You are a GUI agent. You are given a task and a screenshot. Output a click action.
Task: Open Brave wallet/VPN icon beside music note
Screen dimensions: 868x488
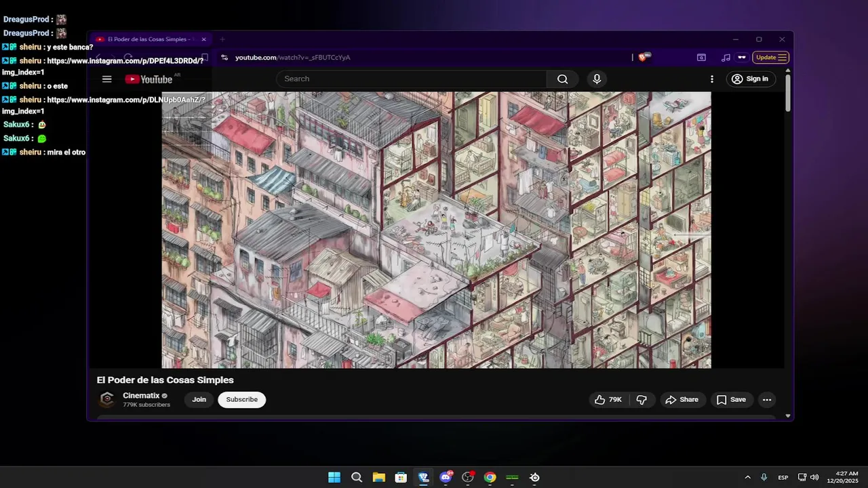click(742, 58)
